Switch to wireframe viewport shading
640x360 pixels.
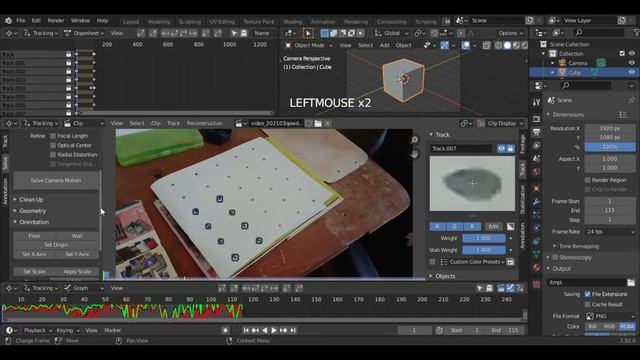[x=498, y=45]
